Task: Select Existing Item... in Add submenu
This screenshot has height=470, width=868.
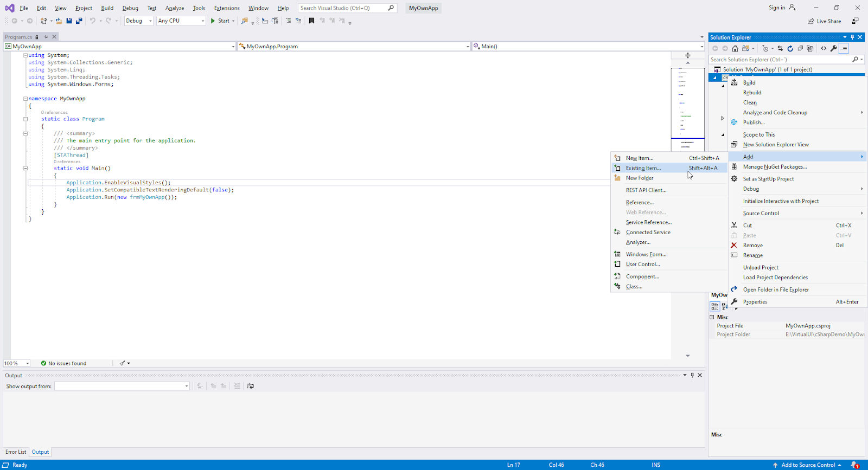Action: [x=669, y=168]
